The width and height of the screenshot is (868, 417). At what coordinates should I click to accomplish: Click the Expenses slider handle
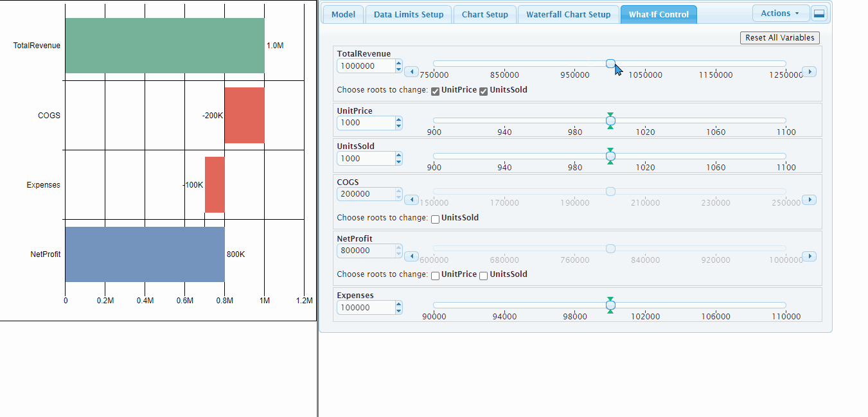[x=610, y=305]
